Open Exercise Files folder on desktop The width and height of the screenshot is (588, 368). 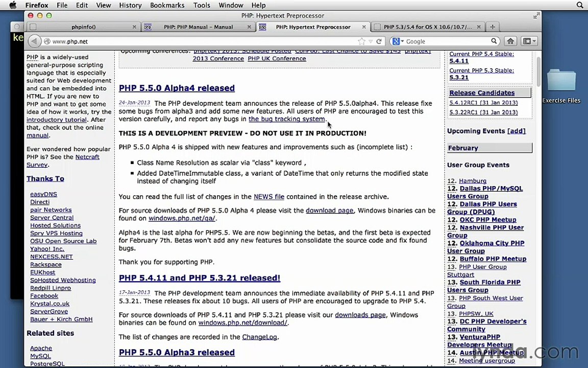click(561, 86)
